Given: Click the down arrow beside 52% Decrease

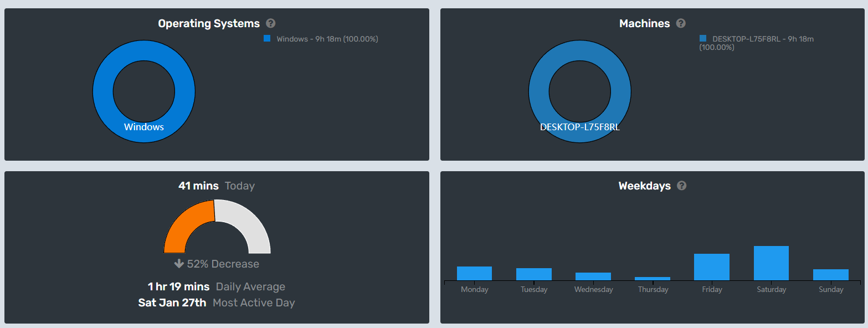Looking at the screenshot, I should 179,264.
